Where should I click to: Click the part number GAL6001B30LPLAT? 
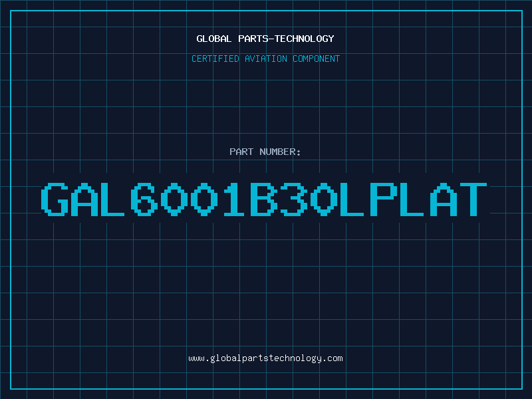pyautogui.click(x=264, y=199)
